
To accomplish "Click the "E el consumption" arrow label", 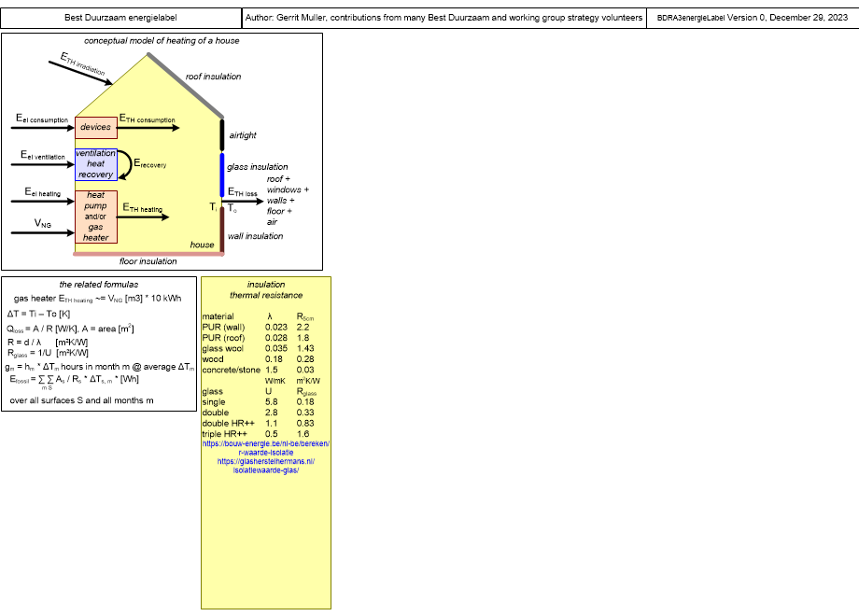I will (x=42, y=119).
